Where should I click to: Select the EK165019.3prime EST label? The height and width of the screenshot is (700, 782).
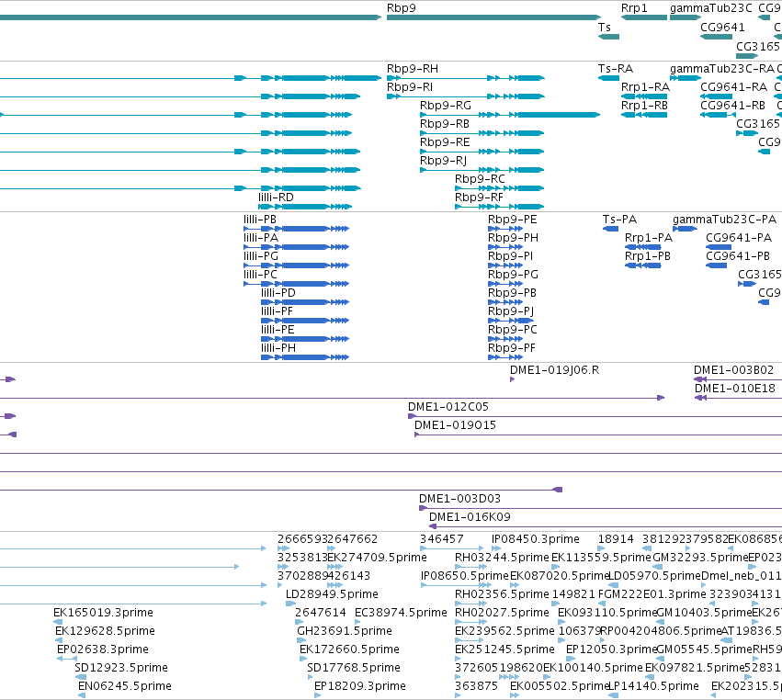[103, 612]
